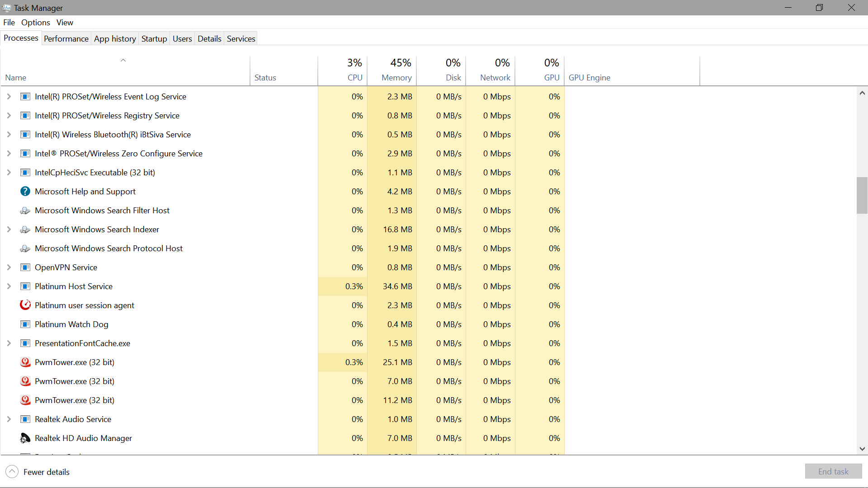Image resolution: width=868 pixels, height=488 pixels.
Task: Click the scrollbar thumb of process list
Action: click(x=862, y=195)
